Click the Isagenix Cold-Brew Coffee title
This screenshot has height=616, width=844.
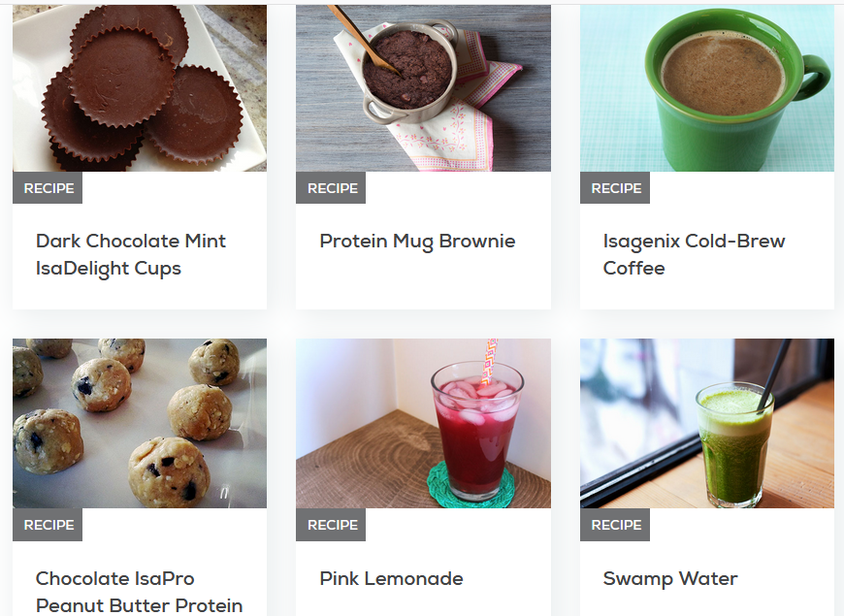(694, 255)
